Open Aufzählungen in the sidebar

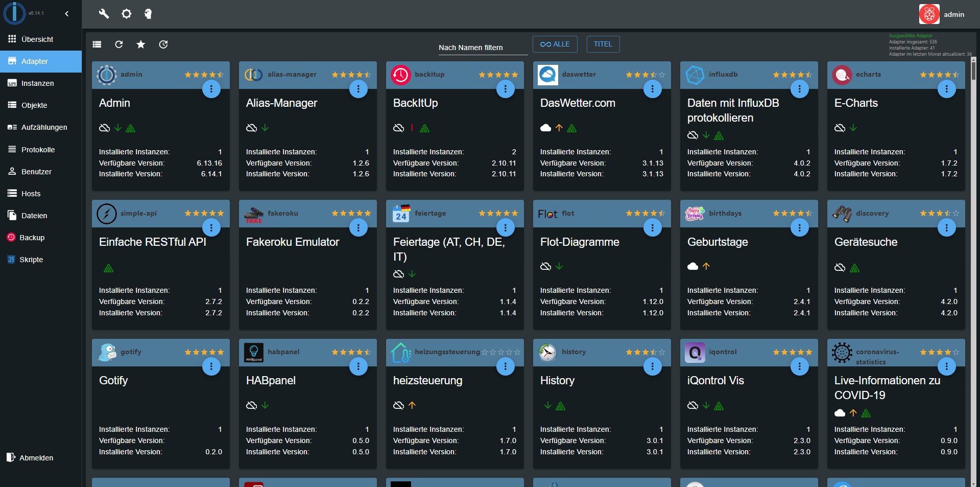click(41, 127)
